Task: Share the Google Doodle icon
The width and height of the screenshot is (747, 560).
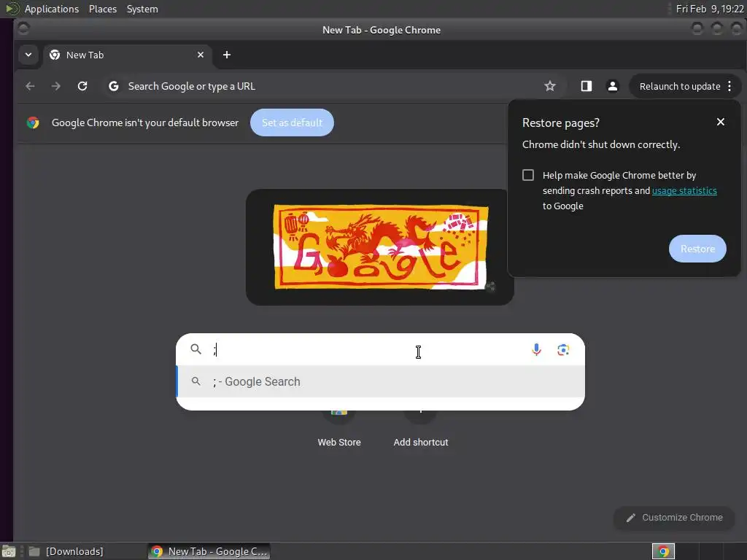Action: pyautogui.click(x=490, y=286)
